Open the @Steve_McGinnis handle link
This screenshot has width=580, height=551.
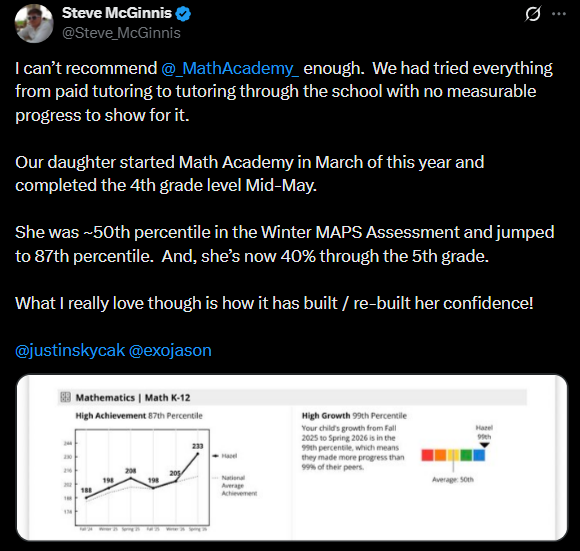(x=121, y=33)
